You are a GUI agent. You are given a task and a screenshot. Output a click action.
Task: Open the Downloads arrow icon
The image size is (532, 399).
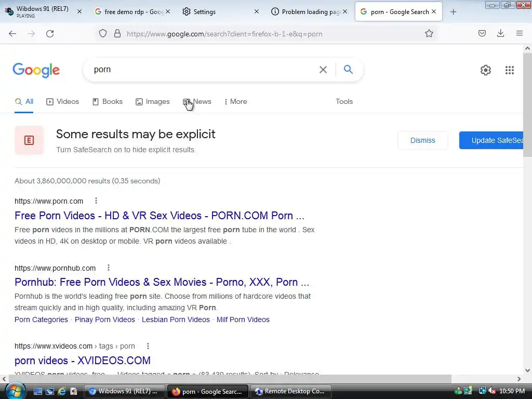click(500, 33)
